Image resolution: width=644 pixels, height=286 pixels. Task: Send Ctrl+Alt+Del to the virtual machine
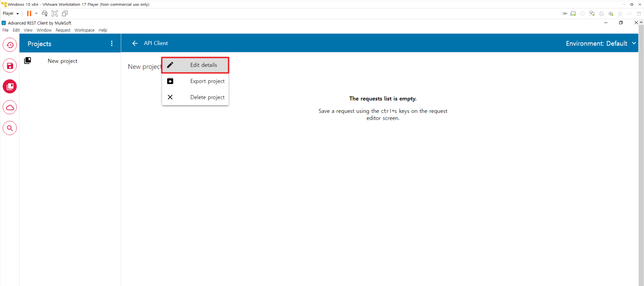pyautogui.click(x=45, y=13)
